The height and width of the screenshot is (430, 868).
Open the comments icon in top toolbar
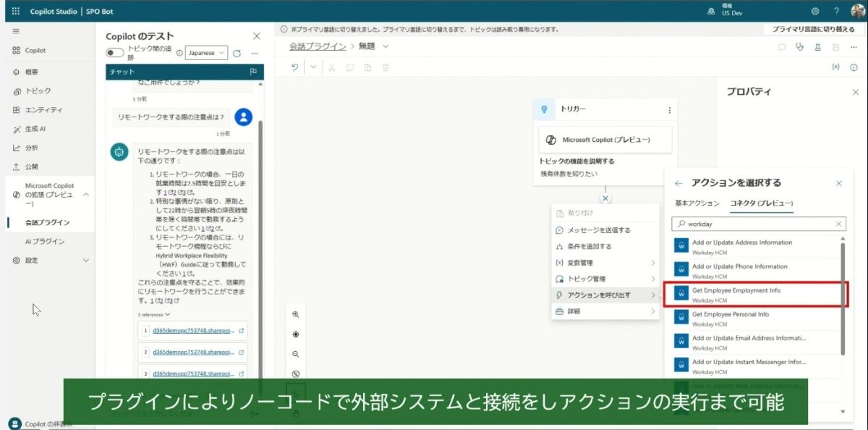[781, 47]
